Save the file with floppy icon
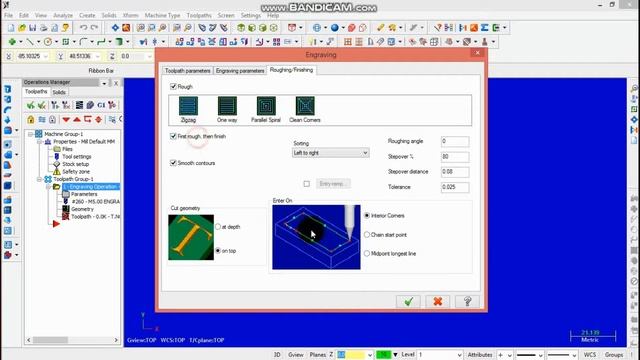 [33, 28]
